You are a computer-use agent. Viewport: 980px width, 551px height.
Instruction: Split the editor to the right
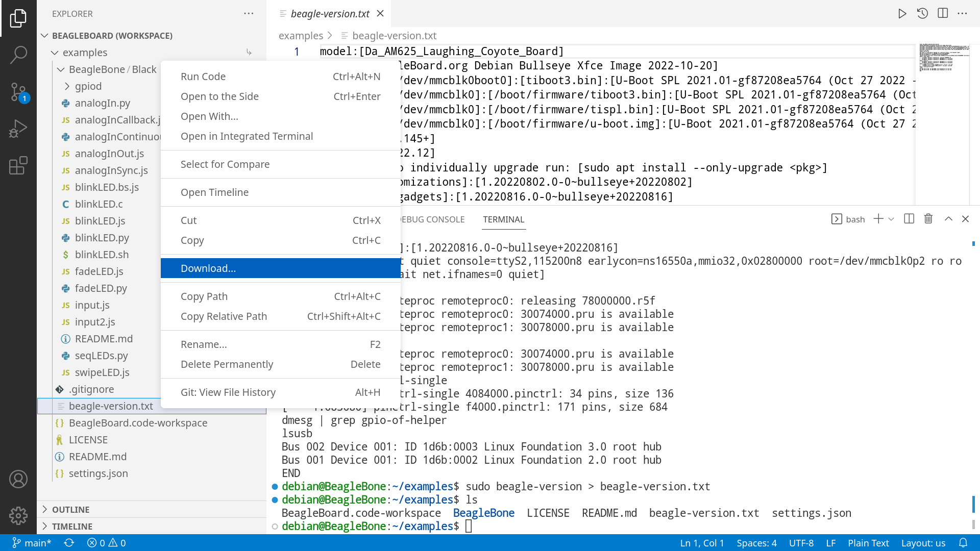click(943, 14)
